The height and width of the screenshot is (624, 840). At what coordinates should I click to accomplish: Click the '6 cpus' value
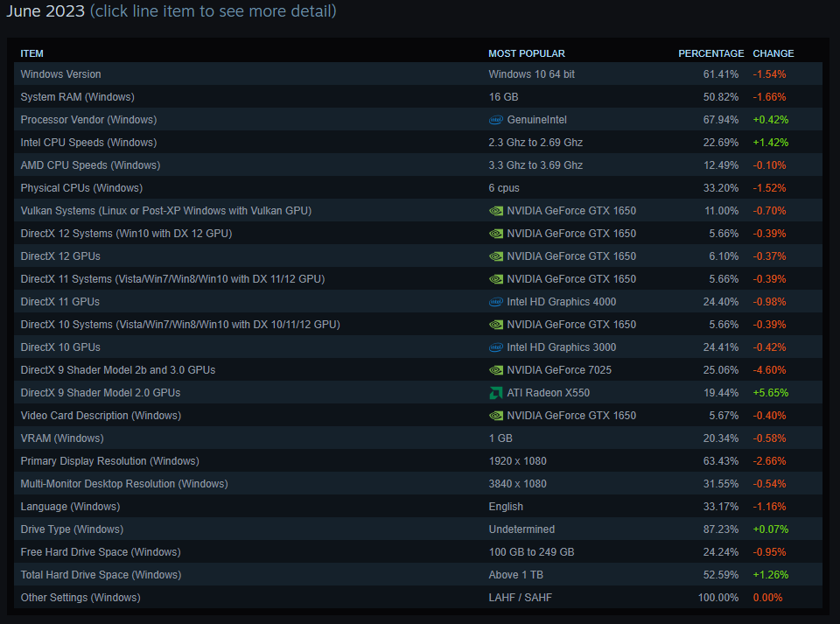tap(504, 188)
